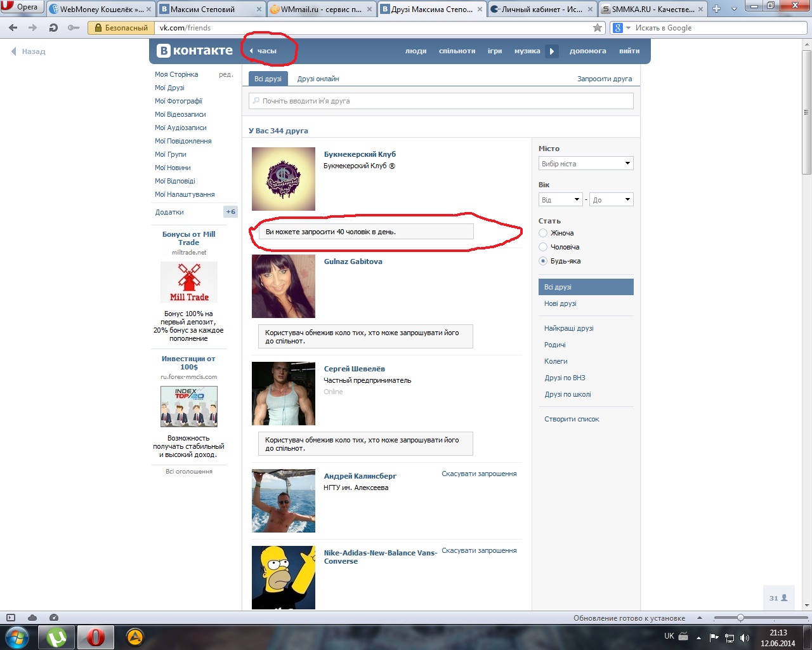Click the network icon in the system tray
This screenshot has height=650, width=812.
tap(730, 638)
